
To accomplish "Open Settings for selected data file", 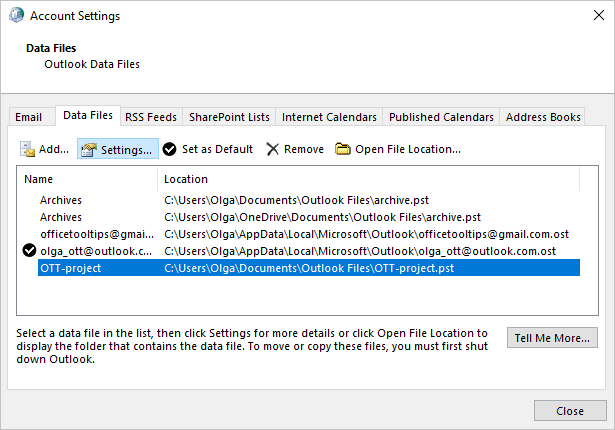I will point(118,149).
